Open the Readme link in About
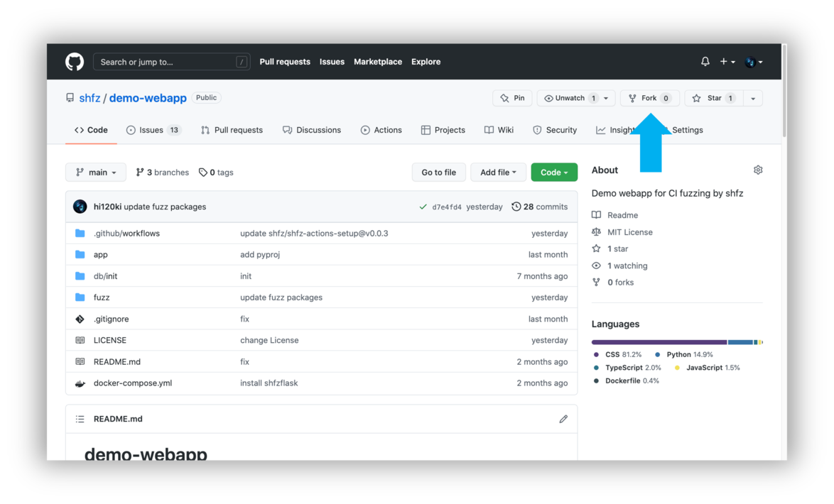This screenshot has height=504, width=834. 615,215
